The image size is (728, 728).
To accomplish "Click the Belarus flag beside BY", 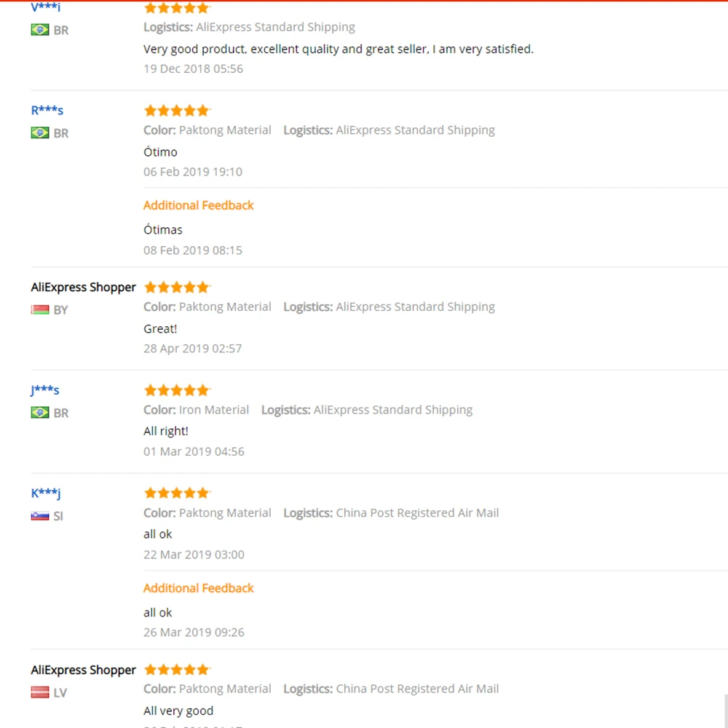I will tap(40, 310).
